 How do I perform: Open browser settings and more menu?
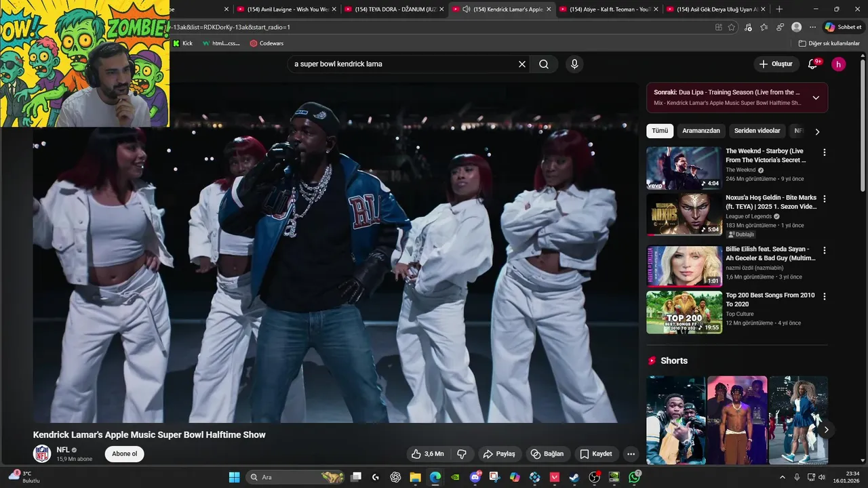point(812,27)
